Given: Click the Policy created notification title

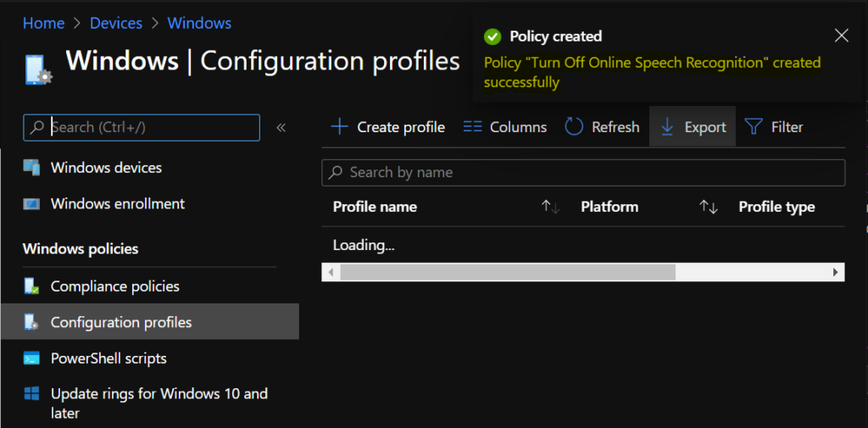Looking at the screenshot, I should coord(556,36).
